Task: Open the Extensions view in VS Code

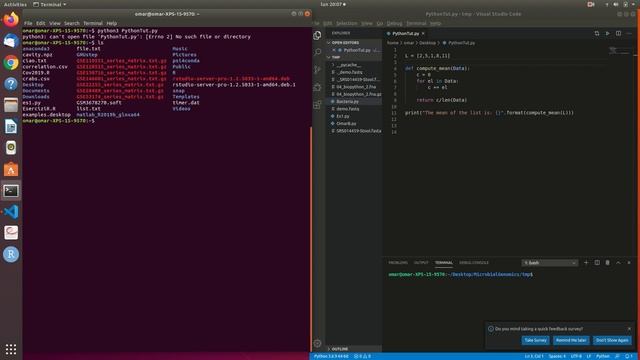Action: point(318,105)
